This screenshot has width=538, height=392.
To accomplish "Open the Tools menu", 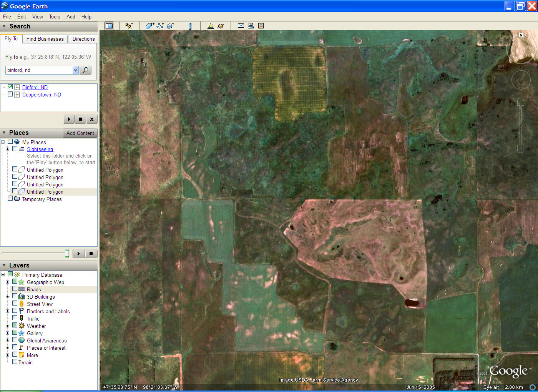I will coord(55,17).
